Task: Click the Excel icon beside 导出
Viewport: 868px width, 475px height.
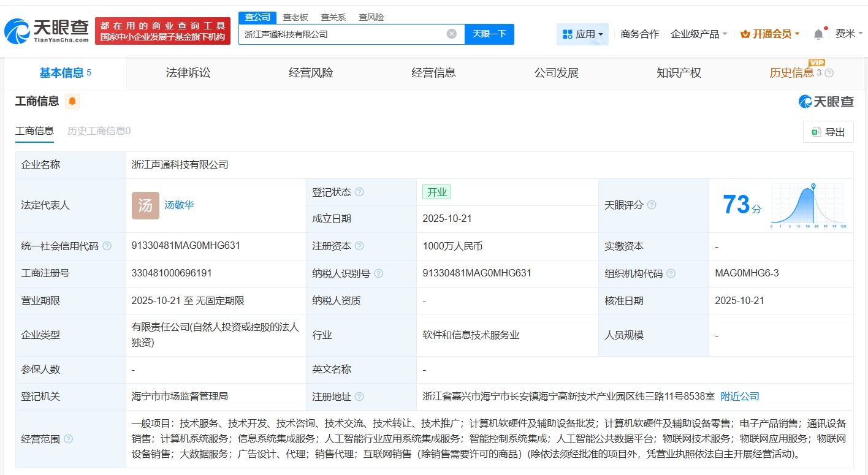Action: [815, 131]
